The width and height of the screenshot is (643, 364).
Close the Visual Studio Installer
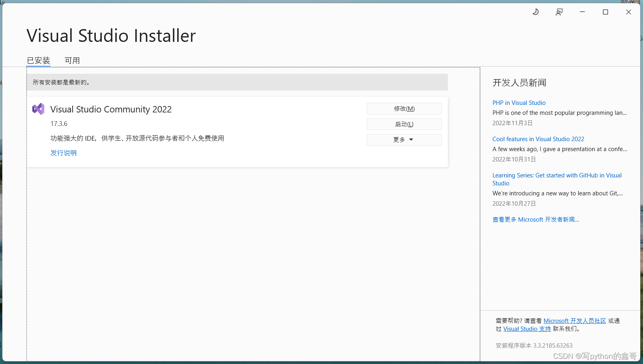click(x=629, y=12)
